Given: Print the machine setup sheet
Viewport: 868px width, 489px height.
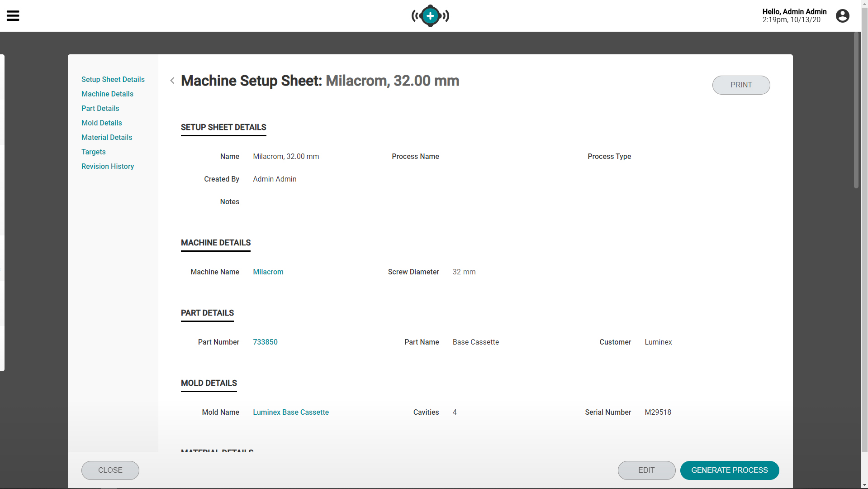Looking at the screenshot, I should pyautogui.click(x=741, y=85).
